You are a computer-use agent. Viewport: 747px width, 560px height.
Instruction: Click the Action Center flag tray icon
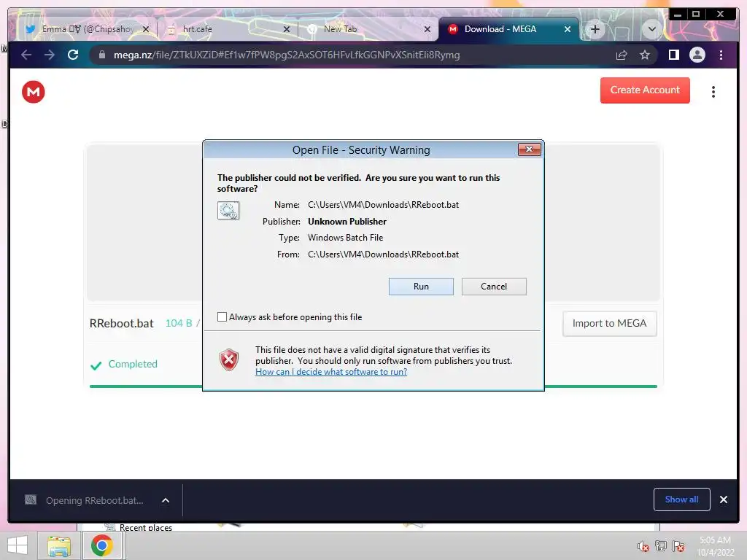tap(679, 546)
